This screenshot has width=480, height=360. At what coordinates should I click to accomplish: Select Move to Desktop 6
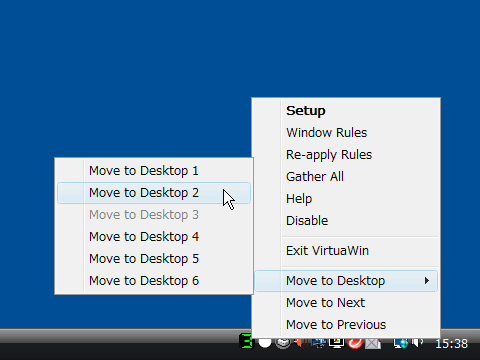154,281
